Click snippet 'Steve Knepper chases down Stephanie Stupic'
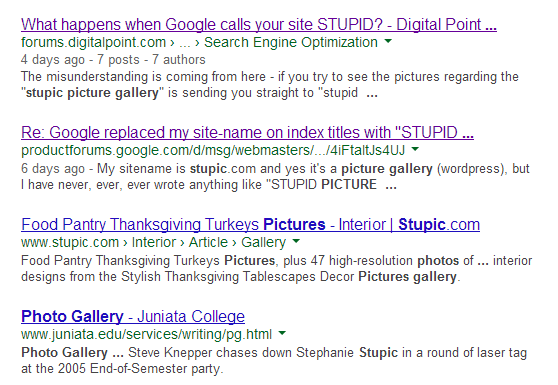558x385 pixels. 263,352
